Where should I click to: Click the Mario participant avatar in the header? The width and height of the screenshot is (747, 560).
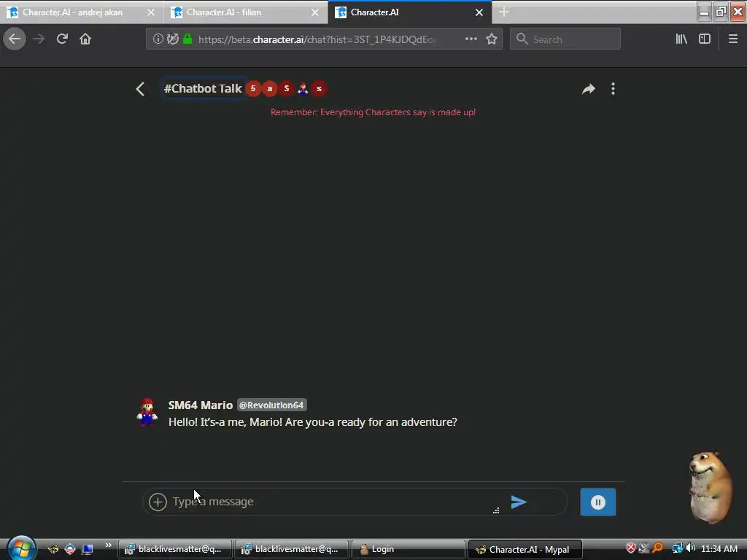[x=303, y=88]
